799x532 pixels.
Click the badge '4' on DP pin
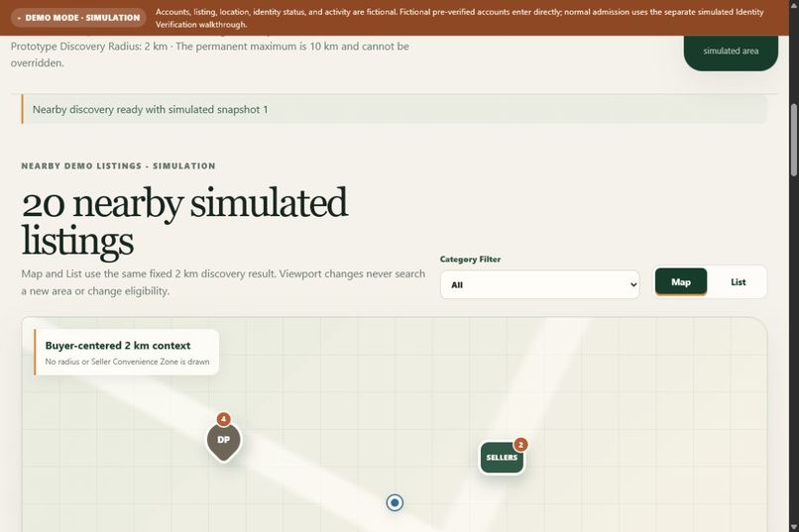click(x=223, y=419)
